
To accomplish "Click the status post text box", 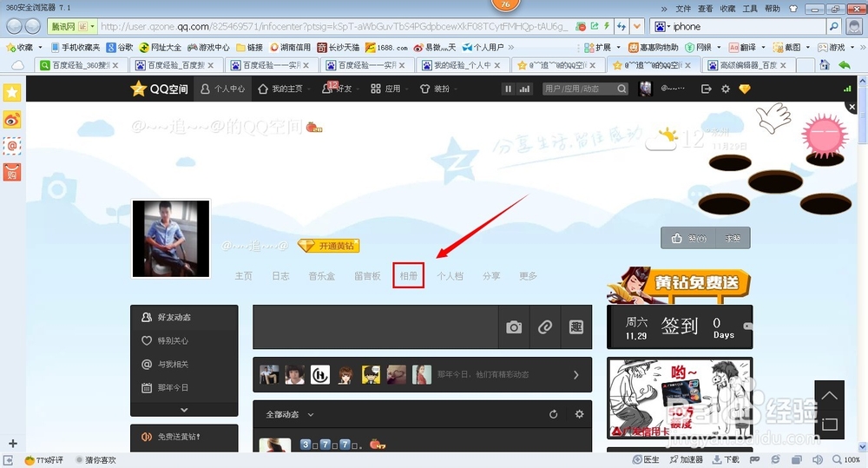I will [376, 327].
